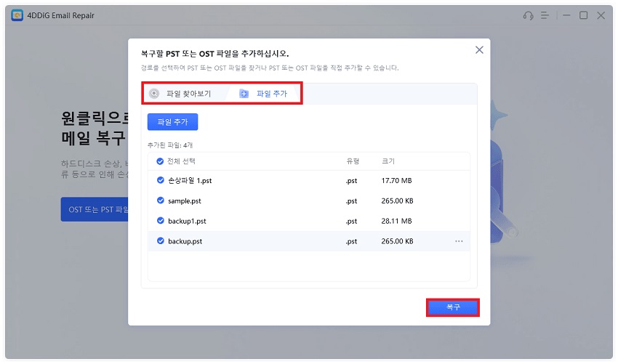Click the 복구 button
This screenshot has width=618, height=364.
(x=453, y=307)
